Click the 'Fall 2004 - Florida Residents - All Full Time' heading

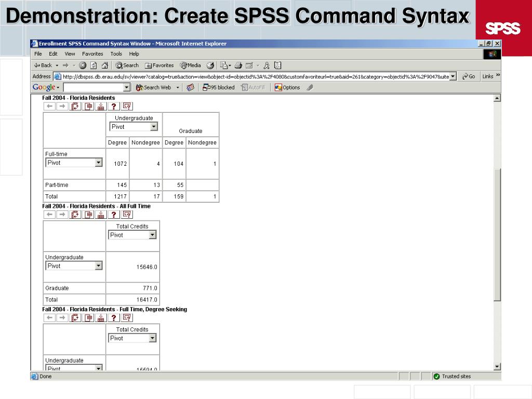point(96,206)
